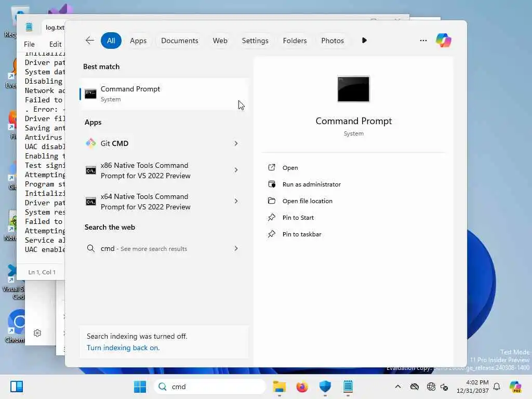This screenshot has width=532, height=399.
Task: Select the All filter tab
Action: coord(111,41)
